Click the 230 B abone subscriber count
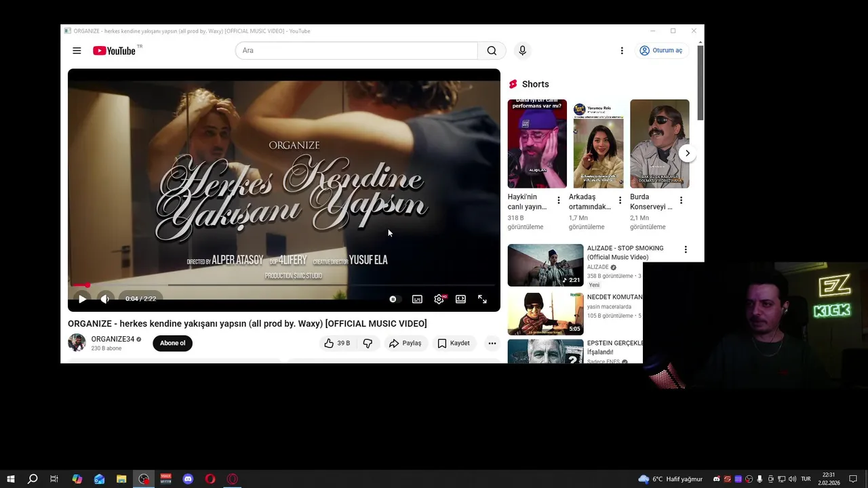Viewport: 868px width, 488px height. (106, 348)
